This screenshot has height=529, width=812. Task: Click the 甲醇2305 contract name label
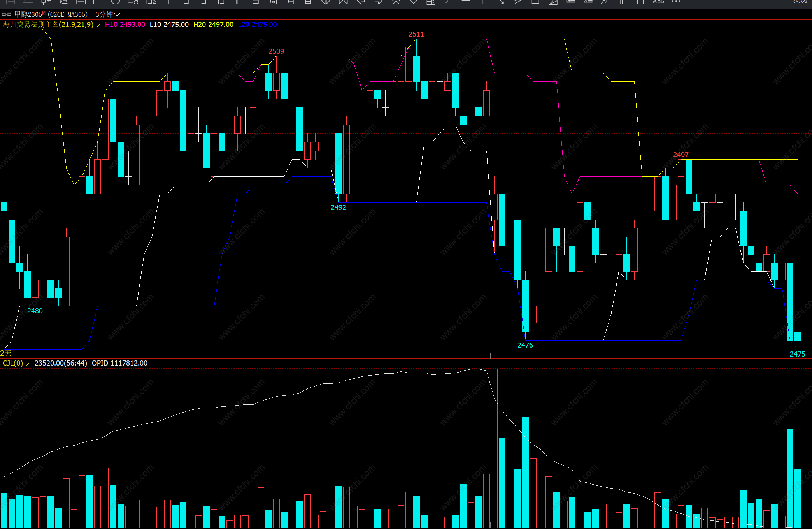pyautogui.click(x=28, y=14)
